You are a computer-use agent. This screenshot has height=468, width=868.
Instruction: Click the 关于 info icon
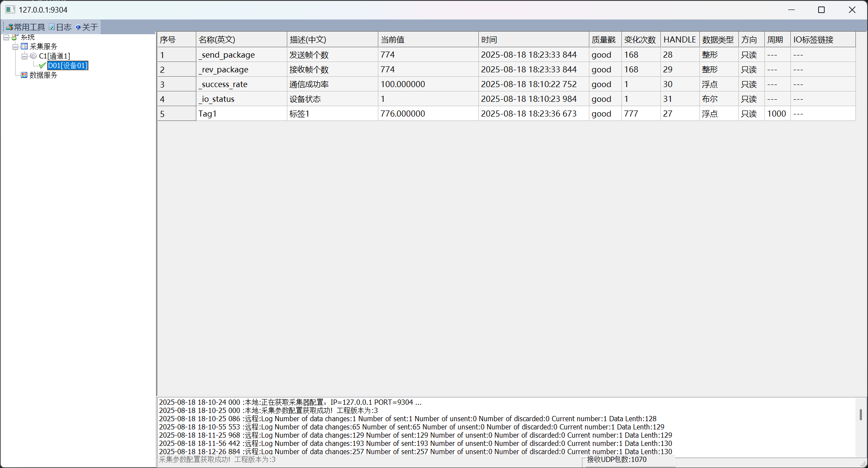[78, 27]
